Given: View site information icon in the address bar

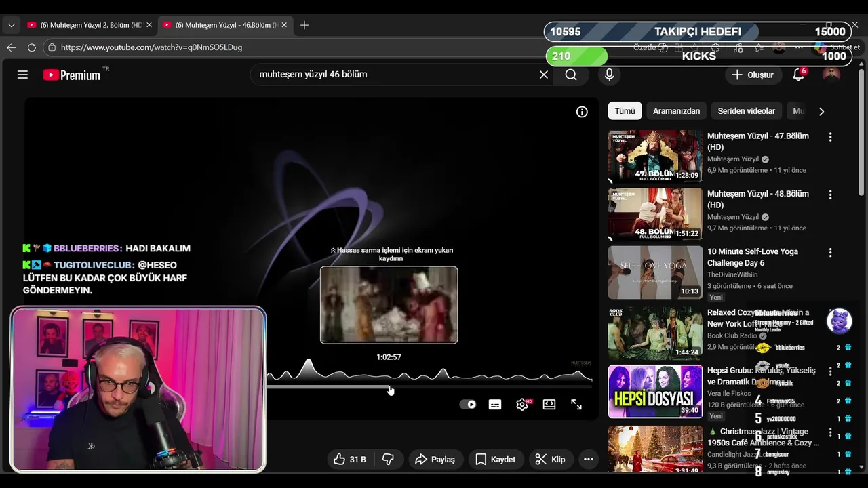Looking at the screenshot, I should click(x=52, y=47).
